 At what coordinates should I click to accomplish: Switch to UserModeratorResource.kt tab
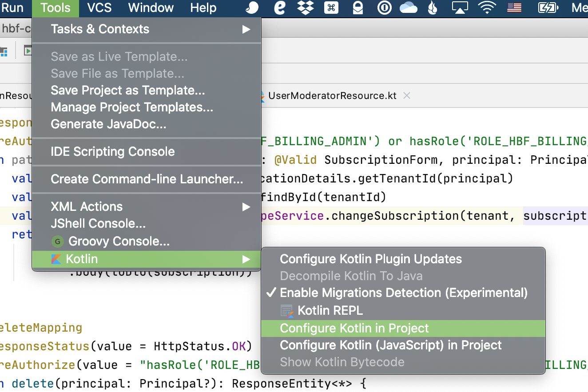click(x=333, y=96)
